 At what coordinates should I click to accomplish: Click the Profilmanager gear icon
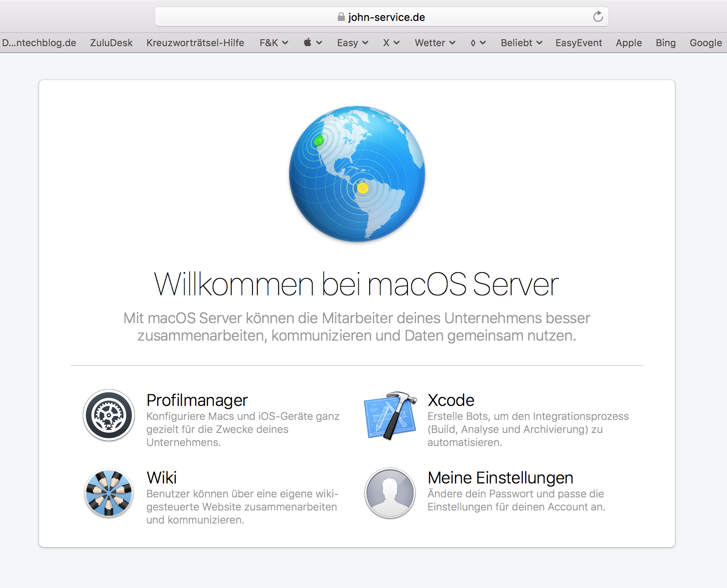[109, 415]
